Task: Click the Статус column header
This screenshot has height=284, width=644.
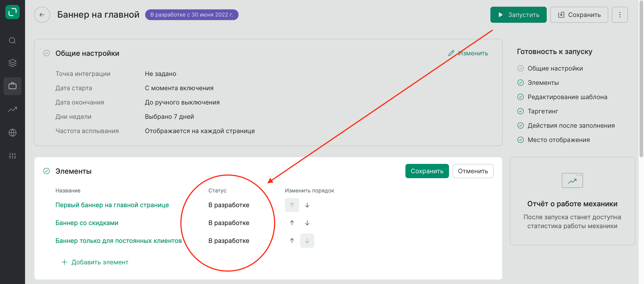Action: coord(217,190)
